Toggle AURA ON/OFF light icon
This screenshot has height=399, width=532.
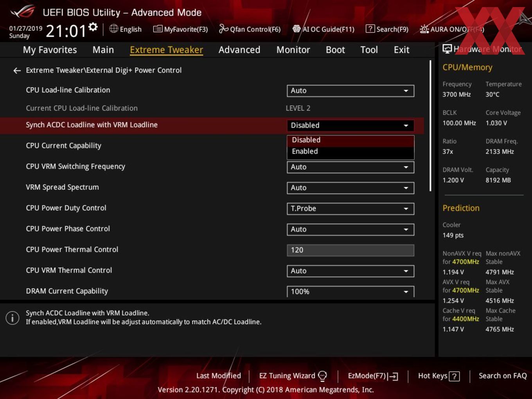[424, 29]
